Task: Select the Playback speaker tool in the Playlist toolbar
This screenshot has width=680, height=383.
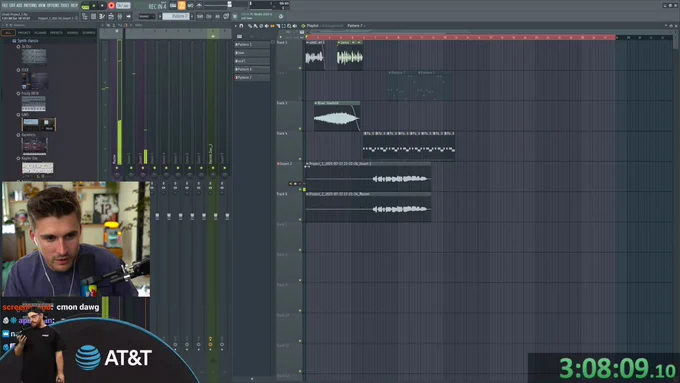Action: click(x=295, y=26)
